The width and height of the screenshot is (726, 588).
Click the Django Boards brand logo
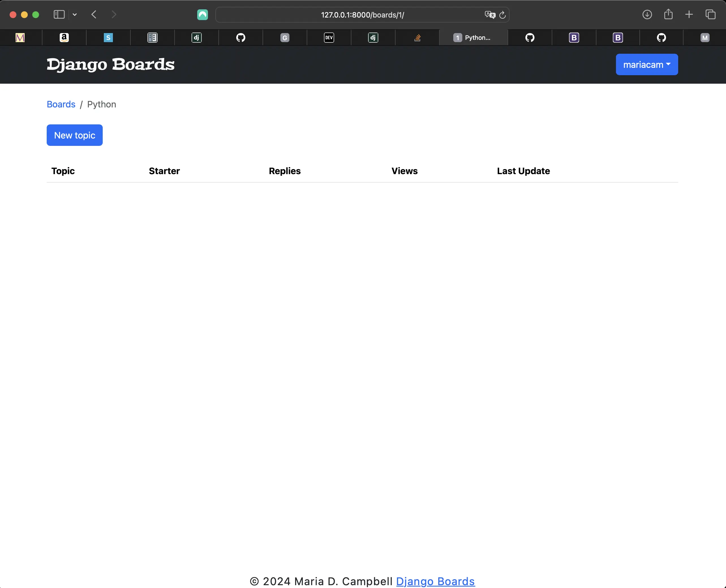pos(111,64)
